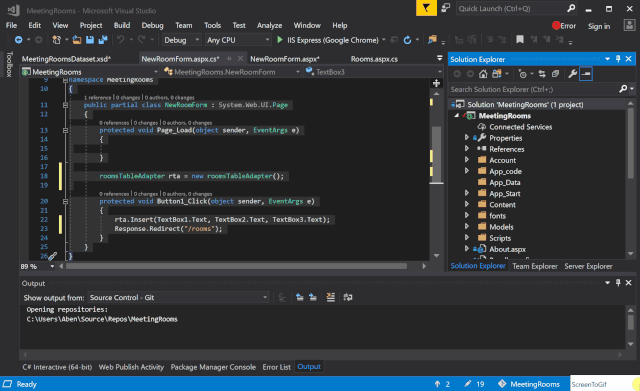Viewport: 640px width, 391px height.
Task: Collapse Button1_Click method outline toggle
Action: [65, 202]
